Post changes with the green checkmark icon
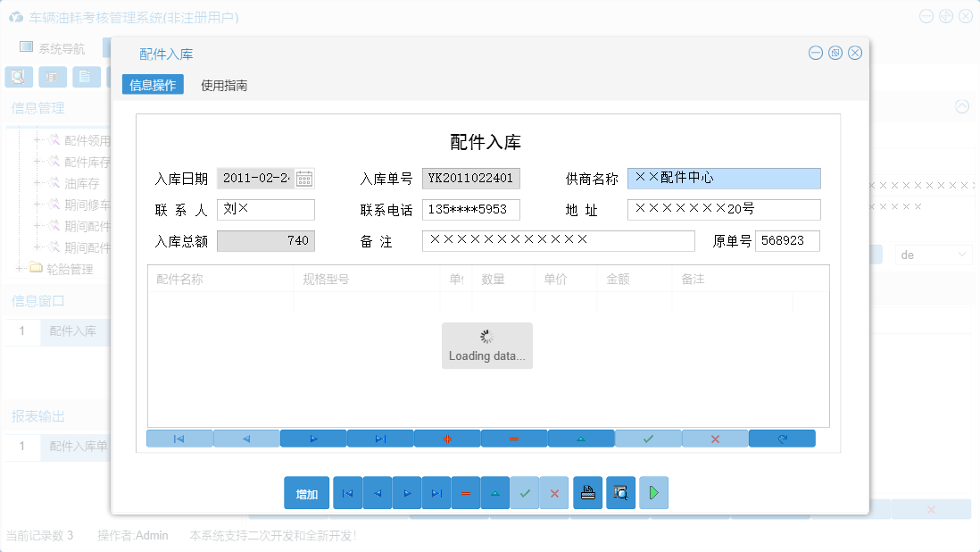 coord(648,438)
